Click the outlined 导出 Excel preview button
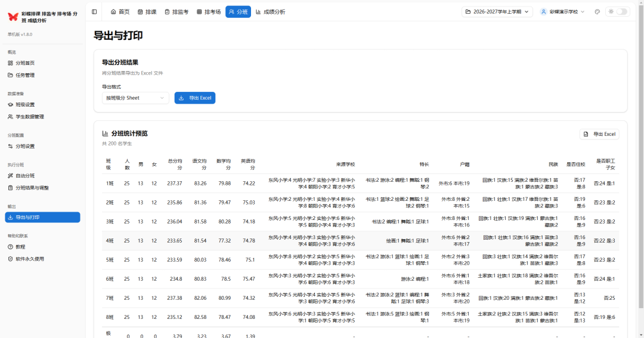The height and width of the screenshot is (338, 644). (x=599, y=134)
